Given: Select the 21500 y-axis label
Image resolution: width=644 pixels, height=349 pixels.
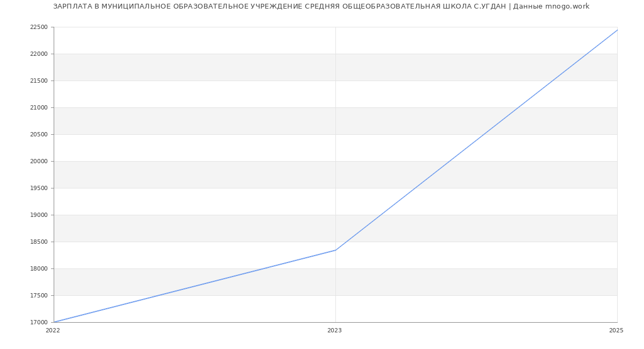Looking at the screenshot, I should pos(39,81).
